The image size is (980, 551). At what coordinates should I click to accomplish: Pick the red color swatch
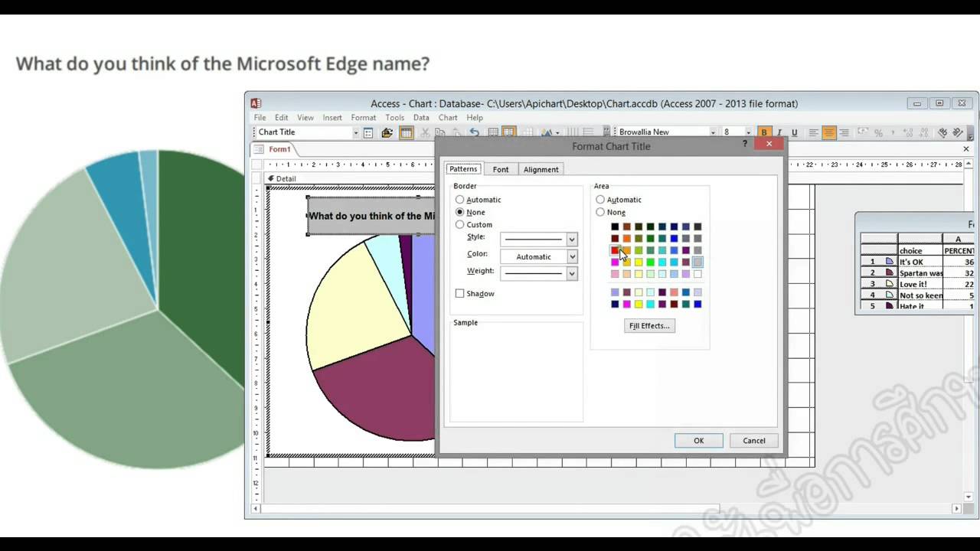(615, 250)
